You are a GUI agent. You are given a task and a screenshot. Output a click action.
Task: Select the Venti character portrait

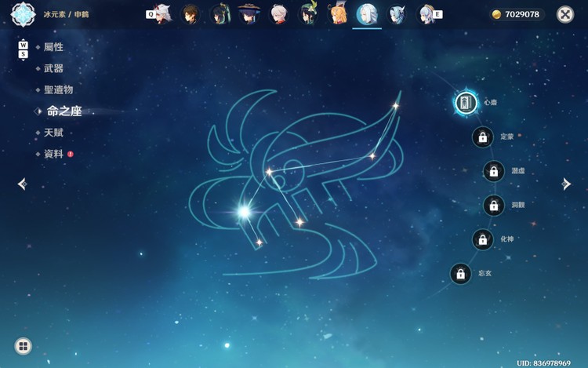tap(308, 14)
